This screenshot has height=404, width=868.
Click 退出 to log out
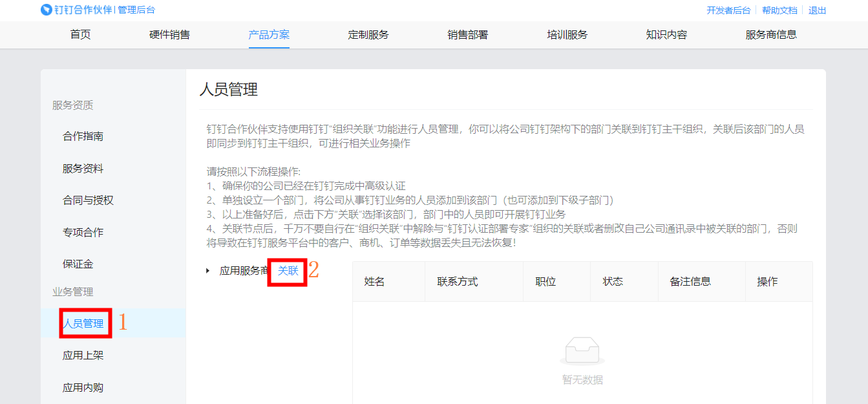818,10
